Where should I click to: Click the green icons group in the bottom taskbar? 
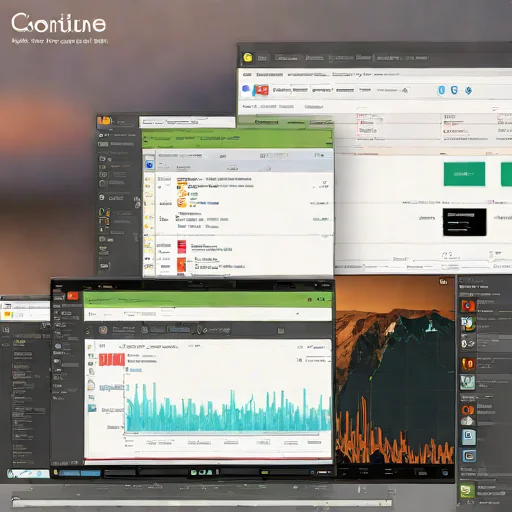coord(201,472)
